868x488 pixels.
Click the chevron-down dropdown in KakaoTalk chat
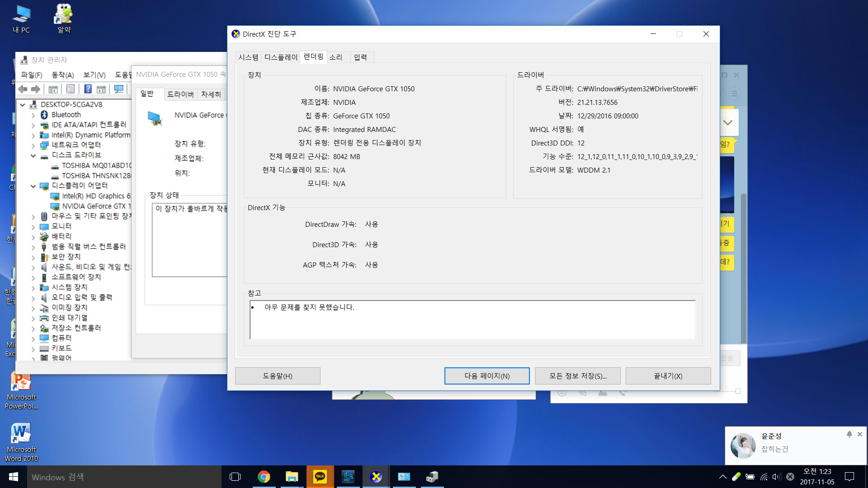pyautogui.click(x=728, y=122)
